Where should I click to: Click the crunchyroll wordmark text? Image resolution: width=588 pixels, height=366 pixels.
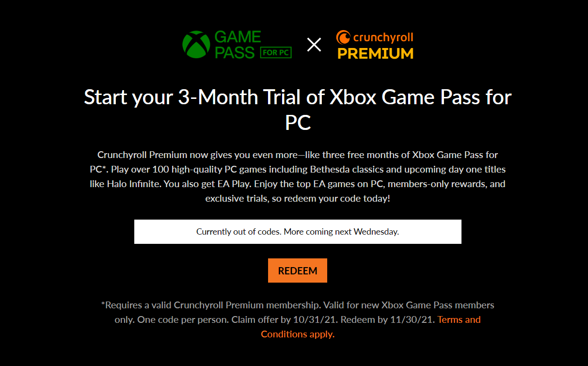tap(383, 37)
